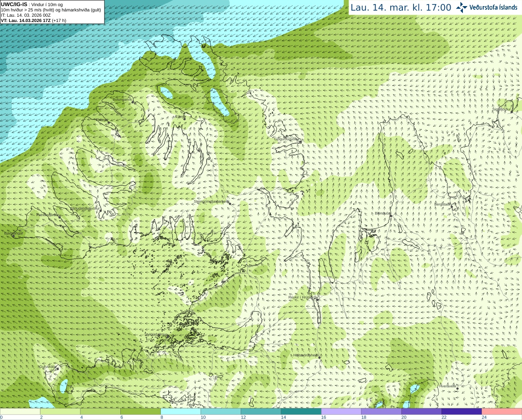
Task: Click the 20–22 m/s violet legend swatch
Action: [x=422, y=411]
